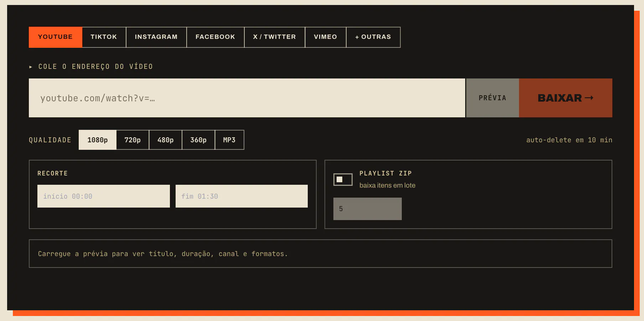The image size is (644, 321).
Task: Set quality to 360p
Action: tap(198, 140)
